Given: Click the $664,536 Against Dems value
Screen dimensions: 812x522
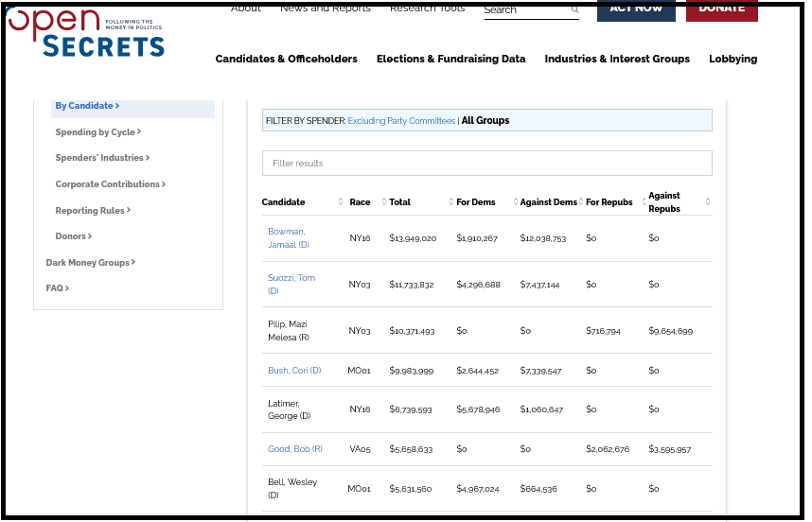Looking at the screenshot, I should (x=538, y=488).
